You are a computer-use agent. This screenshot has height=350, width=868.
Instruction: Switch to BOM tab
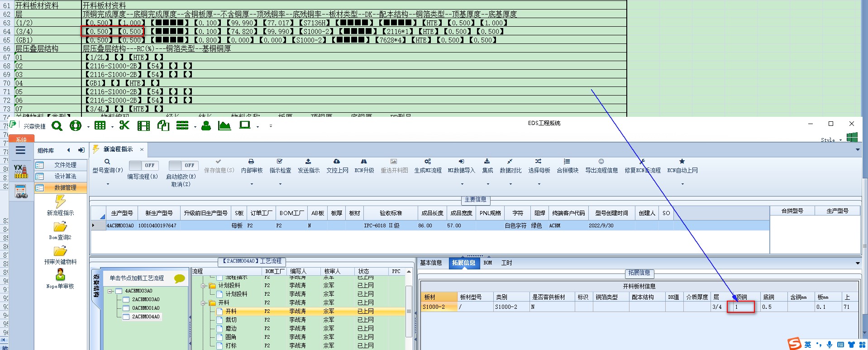coord(487,263)
